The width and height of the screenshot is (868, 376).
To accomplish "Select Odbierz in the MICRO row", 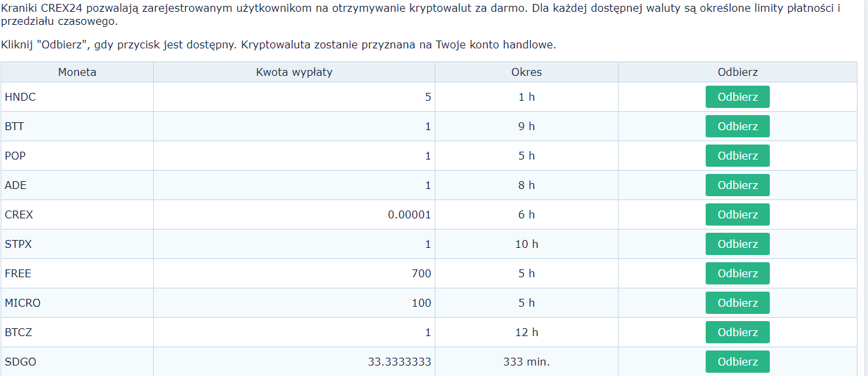I will tap(737, 303).
